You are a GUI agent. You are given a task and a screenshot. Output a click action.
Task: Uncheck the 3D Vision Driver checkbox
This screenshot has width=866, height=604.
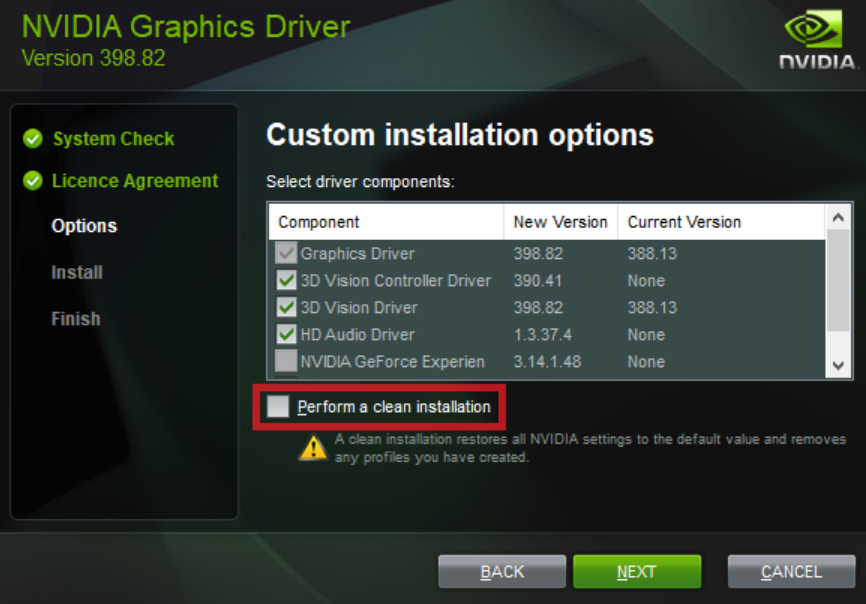[286, 307]
